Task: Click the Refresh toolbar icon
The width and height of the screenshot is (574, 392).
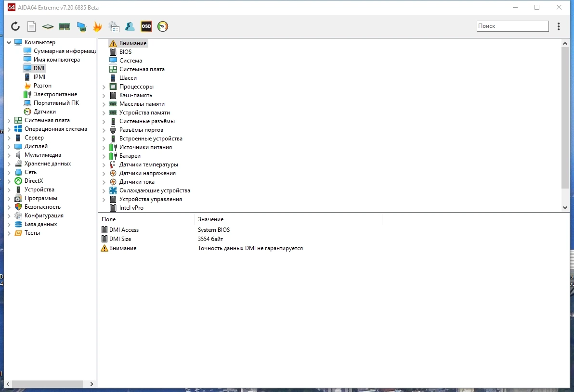Action: 15,26
